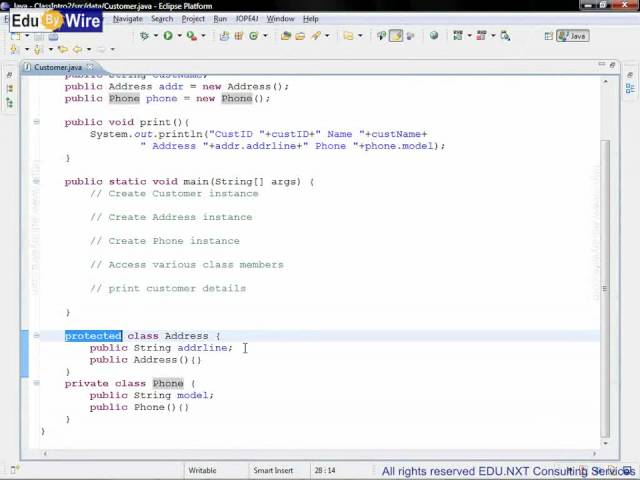Open the Search menu
This screenshot has width=640, height=480.
pos(162,19)
